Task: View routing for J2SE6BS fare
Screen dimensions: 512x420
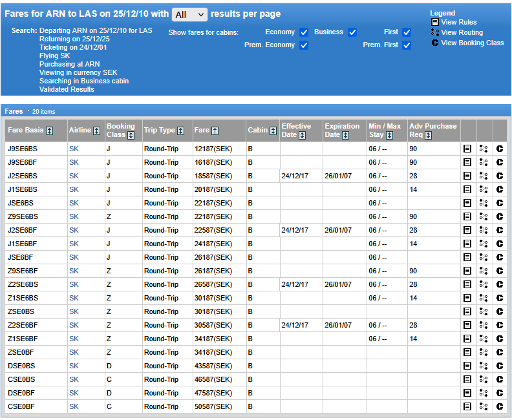Action: tap(484, 176)
